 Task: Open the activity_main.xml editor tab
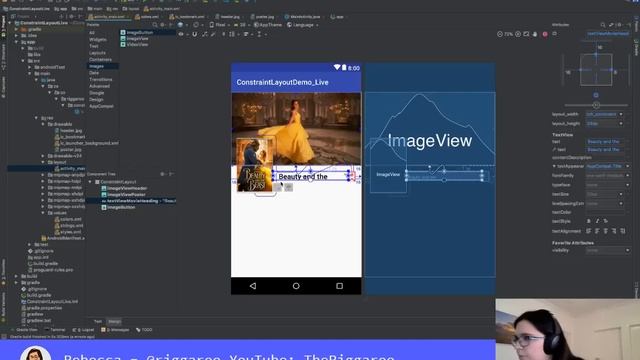(x=108, y=17)
